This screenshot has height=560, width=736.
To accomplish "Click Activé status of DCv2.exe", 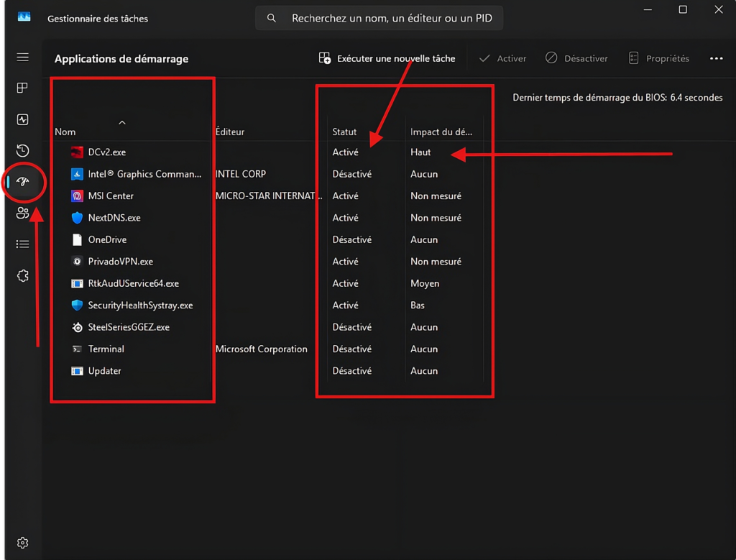I will click(x=346, y=152).
